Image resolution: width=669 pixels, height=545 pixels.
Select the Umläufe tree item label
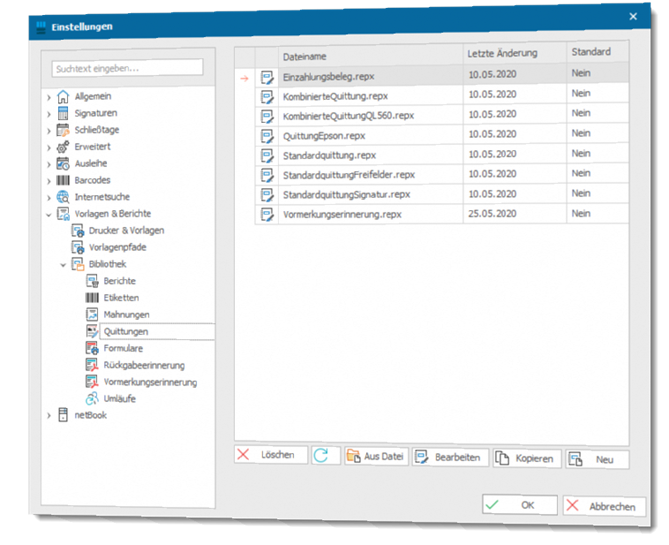tap(120, 399)
